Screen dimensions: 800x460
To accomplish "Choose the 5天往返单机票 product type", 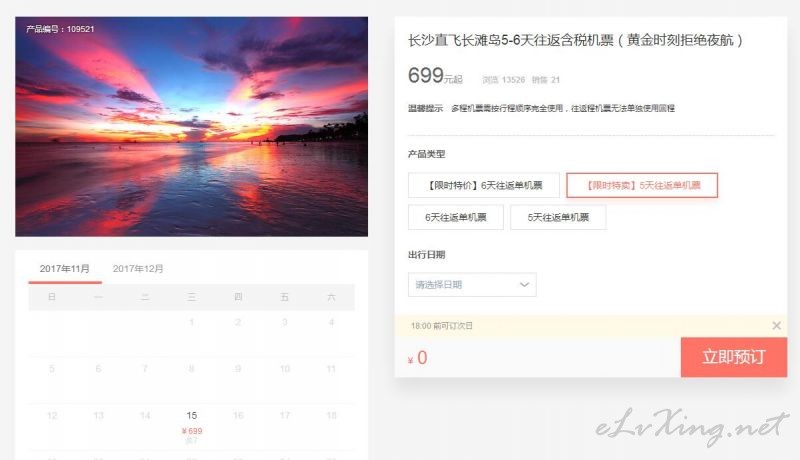I will (558, 217).
